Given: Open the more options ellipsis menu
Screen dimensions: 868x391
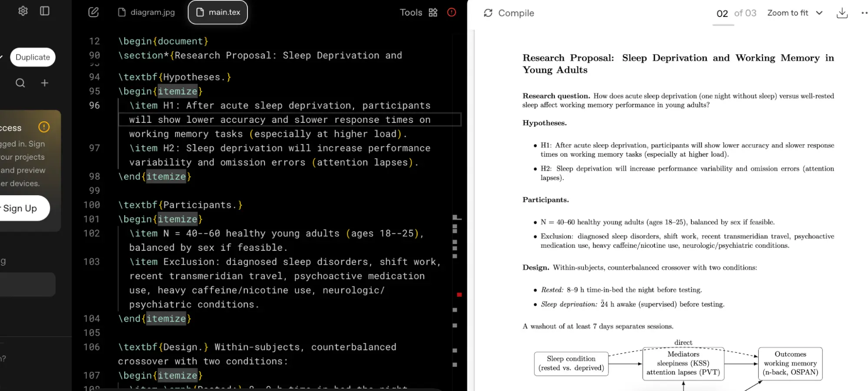Looking at the screenshot, I should (x=863, y=13).
